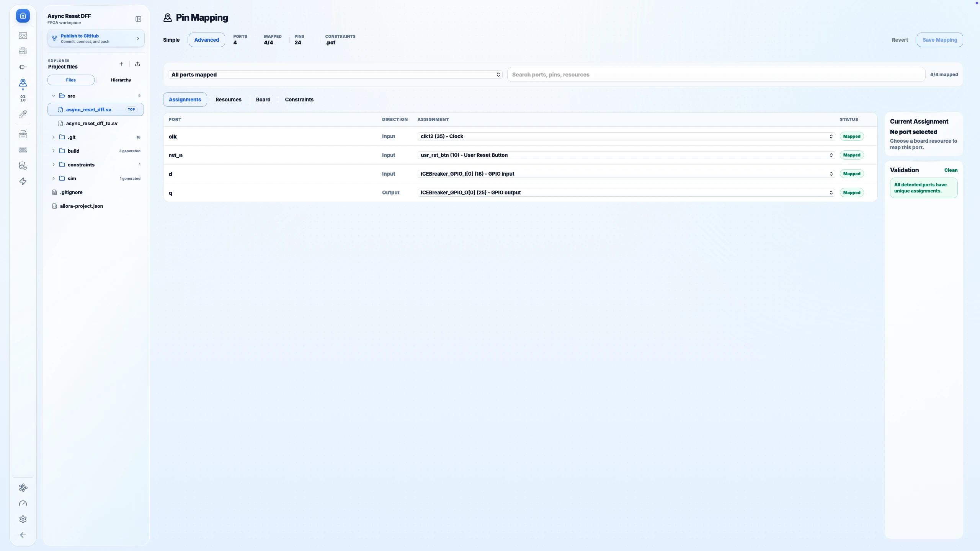Open the gauge performance icon
This screenshot has height=551, width=980.
coord(23,504)
